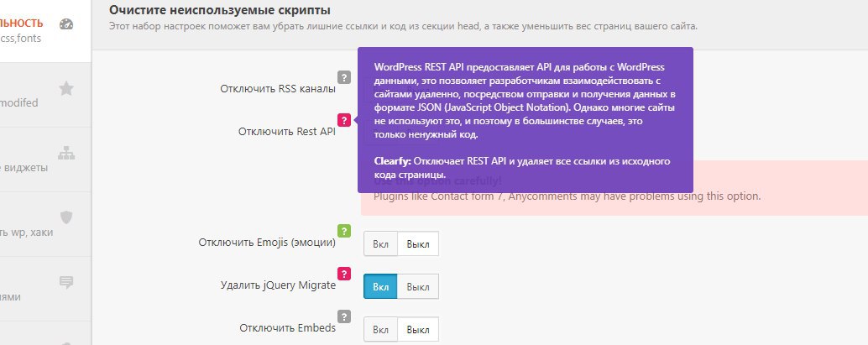Image resolution: width=868 pixels, height=345 pixels.
Task: Click the red help icon for jQuery Migrate
Action: 343,273
